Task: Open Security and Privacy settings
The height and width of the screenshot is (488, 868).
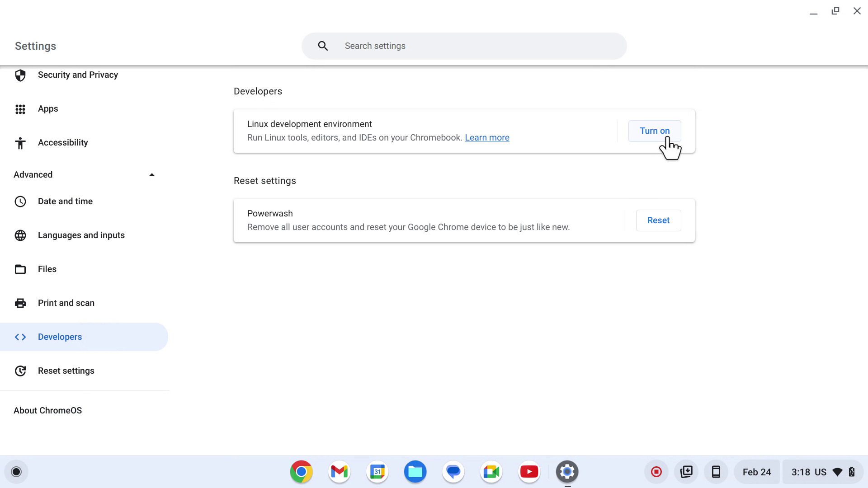Action: (x=85, y=75)
